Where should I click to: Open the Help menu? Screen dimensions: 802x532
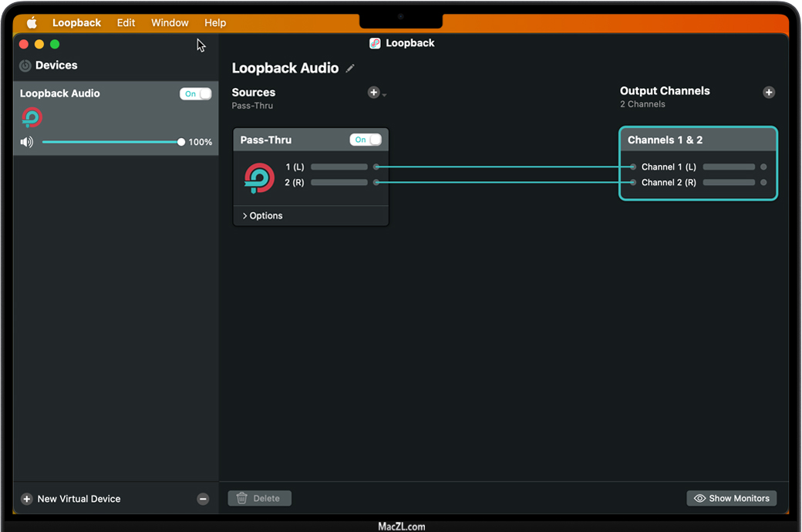tap(215, 23)
